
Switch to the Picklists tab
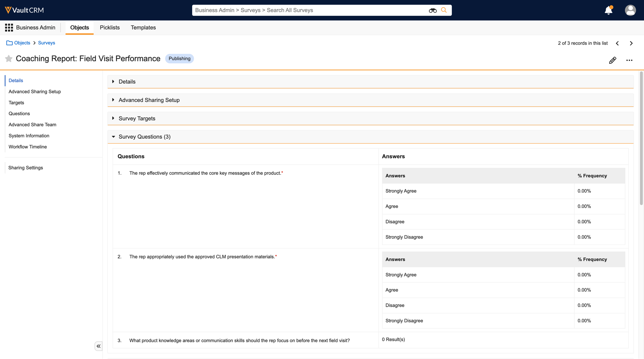tap(109, 28)
